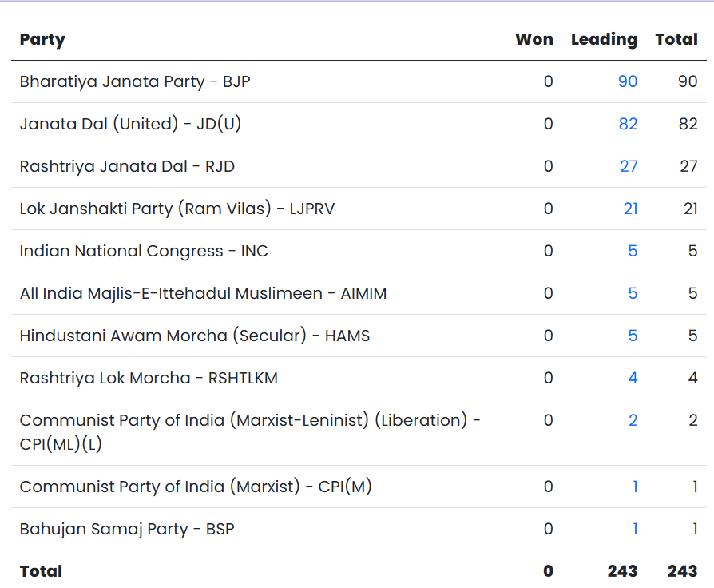
Task: Open CPI(M) leading count 1 link
Action: pos(635,487)
